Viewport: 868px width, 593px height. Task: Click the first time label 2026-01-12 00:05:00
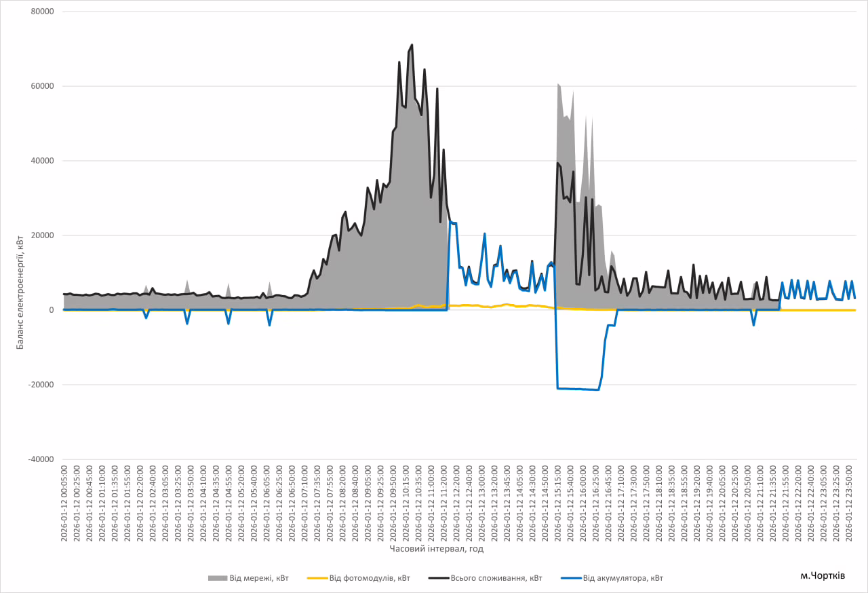(64, 502)
